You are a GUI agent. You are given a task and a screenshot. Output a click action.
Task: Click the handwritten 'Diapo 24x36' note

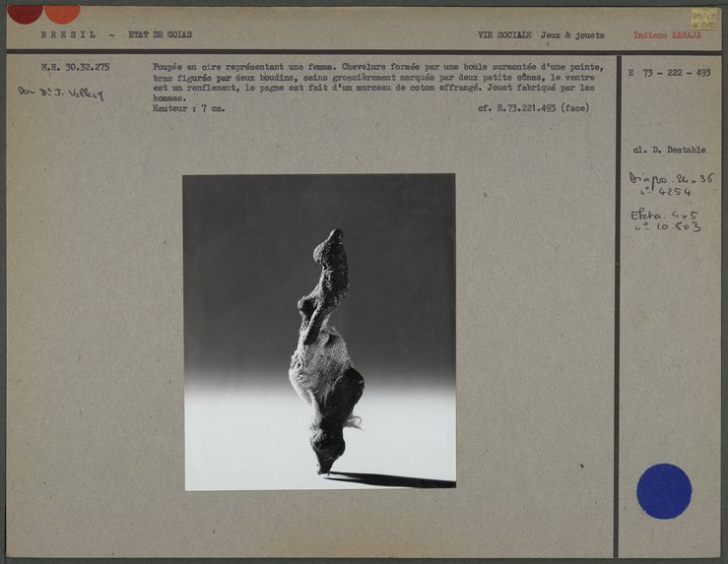click(x=671, y=184)
